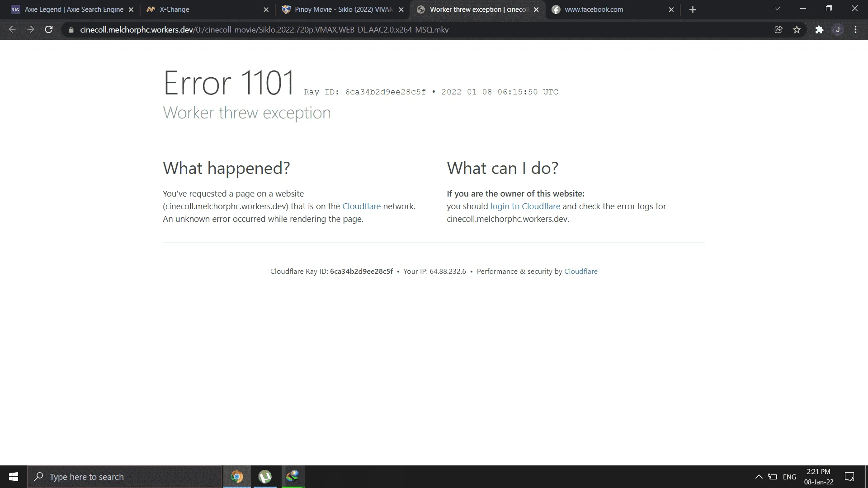Screen dimensions: 868x488
Task: Click the Your IP 64.88.232.6 text
Action: click(x=434, y=272)
